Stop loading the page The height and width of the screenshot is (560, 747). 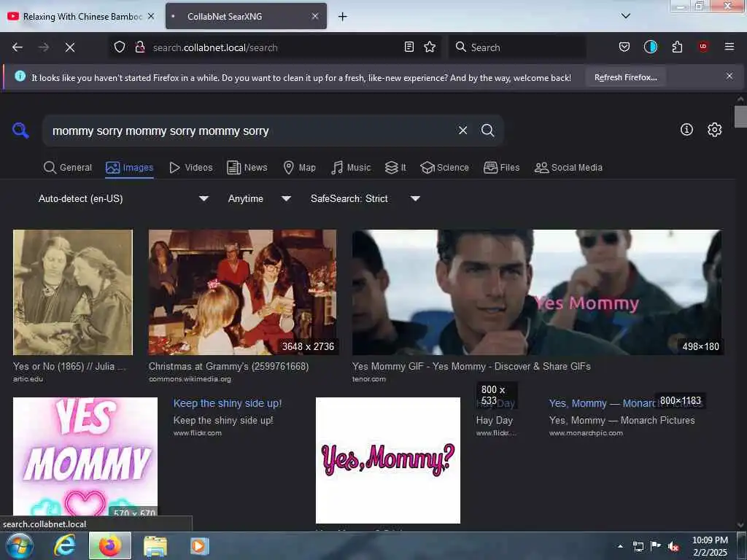pos(70,47)
